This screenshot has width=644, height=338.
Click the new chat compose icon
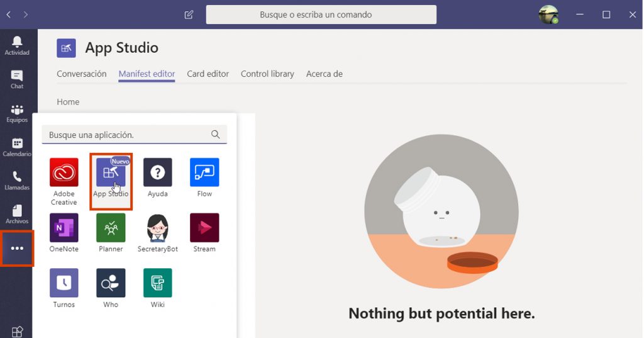coord(189,15)
